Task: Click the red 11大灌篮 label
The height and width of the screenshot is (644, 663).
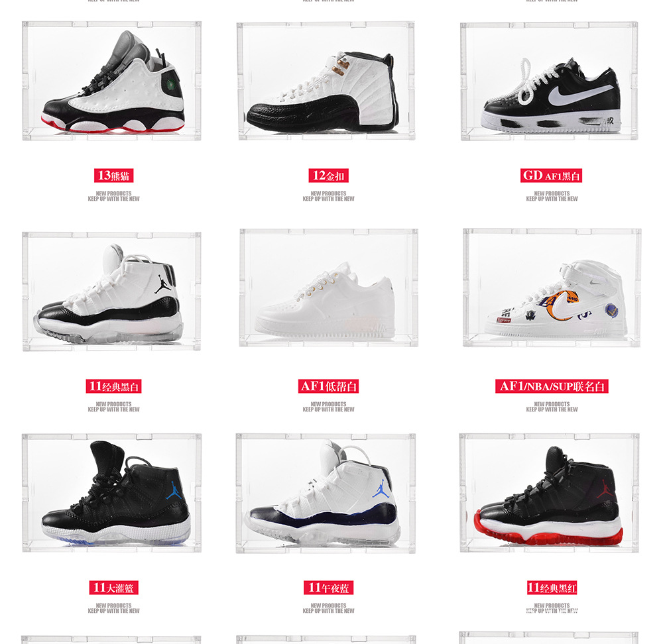Action: 114,588
